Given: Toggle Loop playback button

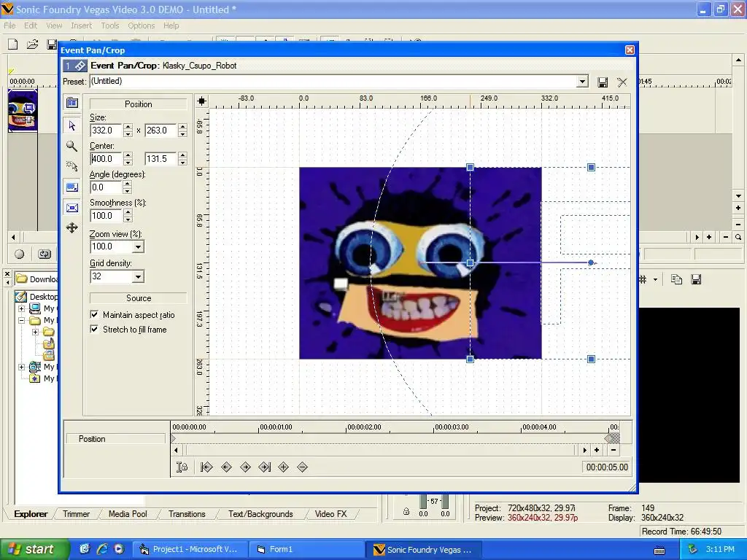Looking at the screenshot, I should (44, 254).
